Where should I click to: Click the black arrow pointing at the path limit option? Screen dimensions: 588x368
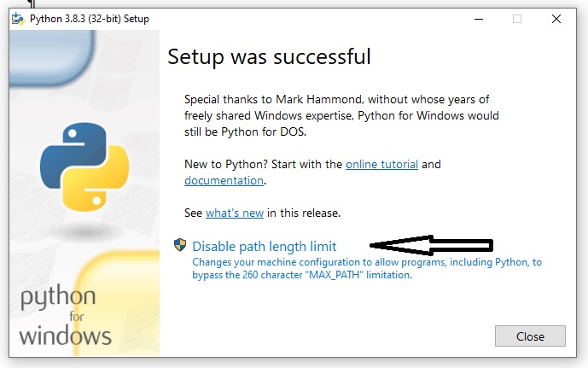pyautogui.click(x=431, y=246)
